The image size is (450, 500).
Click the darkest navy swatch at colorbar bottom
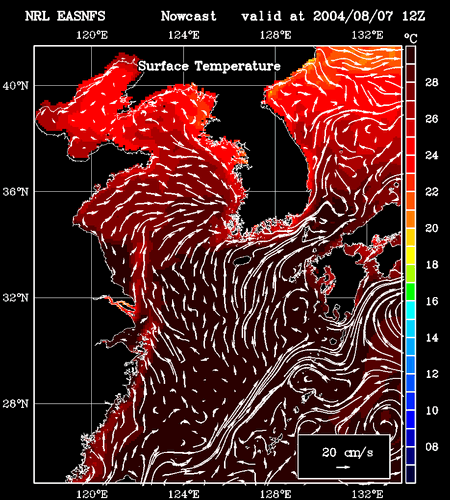click(x=410, y=474)
